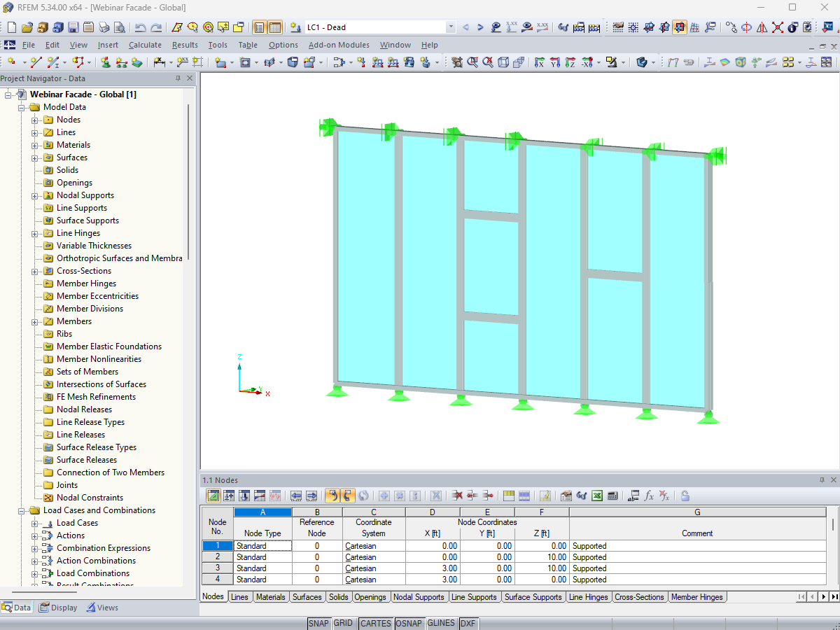Viewport: 840px width, 630px height.
Task: Open the LC1 - Dead load case dropdown
Action: coord(450,27)
